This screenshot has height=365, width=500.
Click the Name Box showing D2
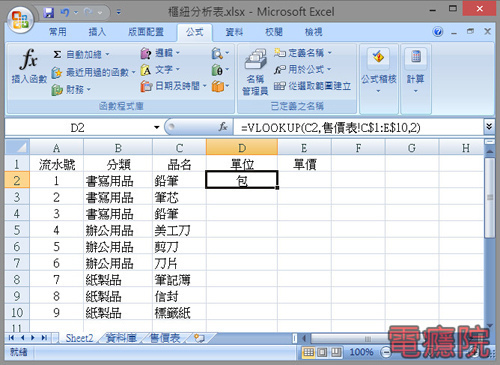pos(77,127)
